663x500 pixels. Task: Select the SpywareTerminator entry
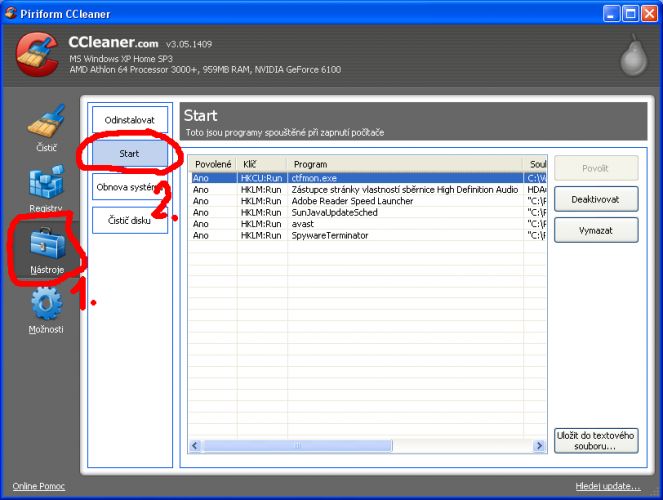[x=368, y=235]
